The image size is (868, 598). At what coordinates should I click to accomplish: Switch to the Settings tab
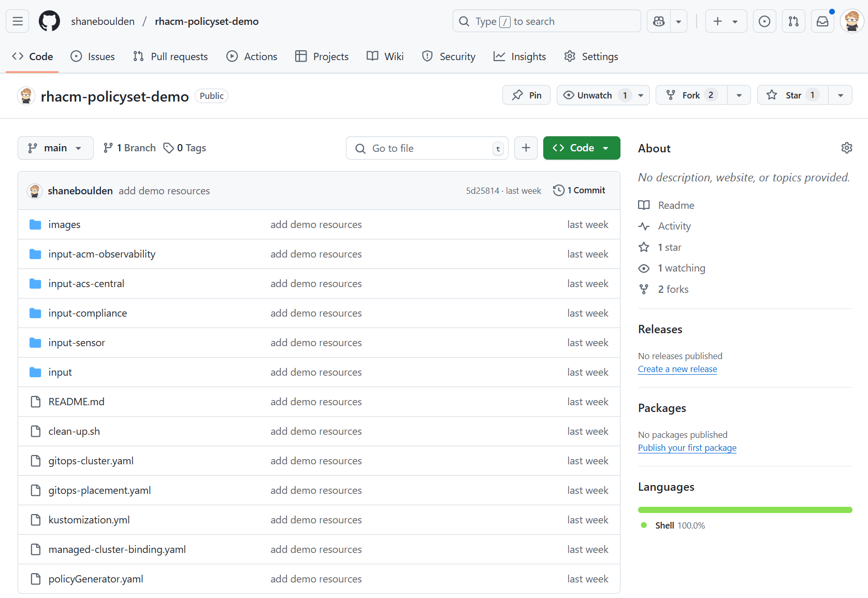(x=591, y=56)
